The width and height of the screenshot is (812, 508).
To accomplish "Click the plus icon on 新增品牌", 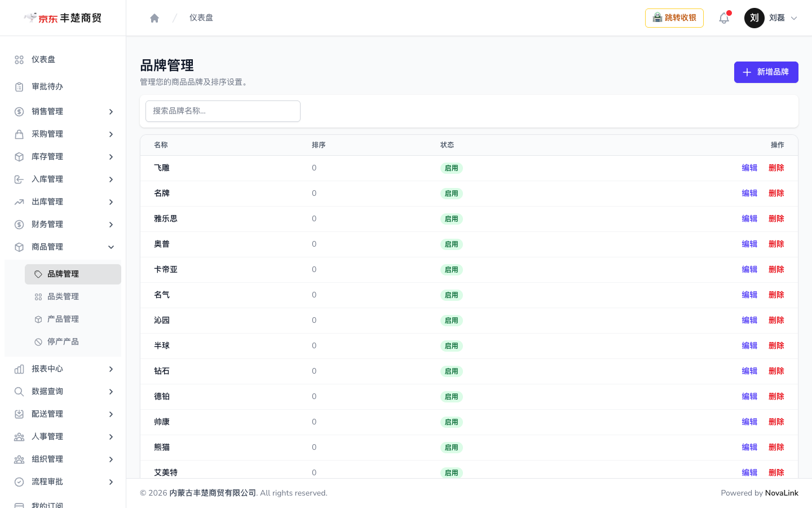I will (x=747, y=72).
